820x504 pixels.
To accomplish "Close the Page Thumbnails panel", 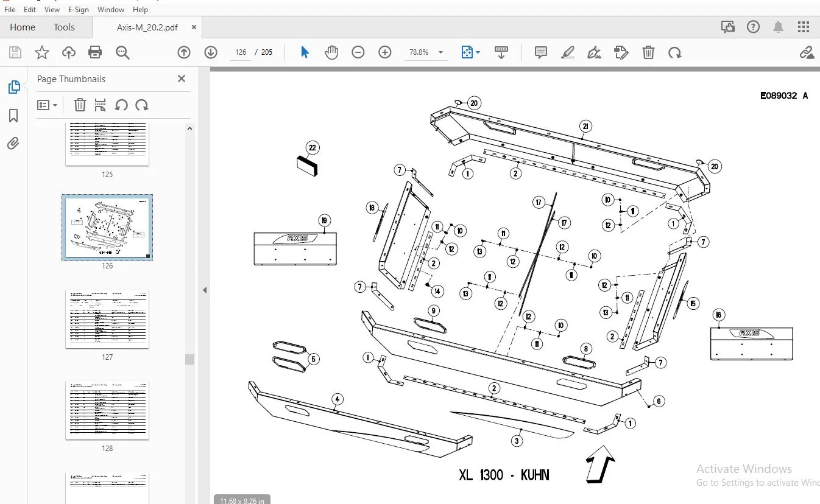I will tap(181, 79).
